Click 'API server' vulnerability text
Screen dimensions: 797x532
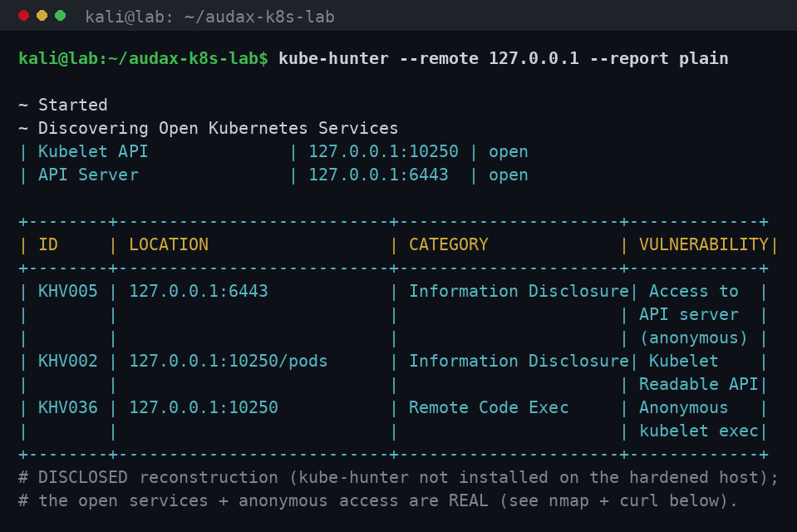688,315
